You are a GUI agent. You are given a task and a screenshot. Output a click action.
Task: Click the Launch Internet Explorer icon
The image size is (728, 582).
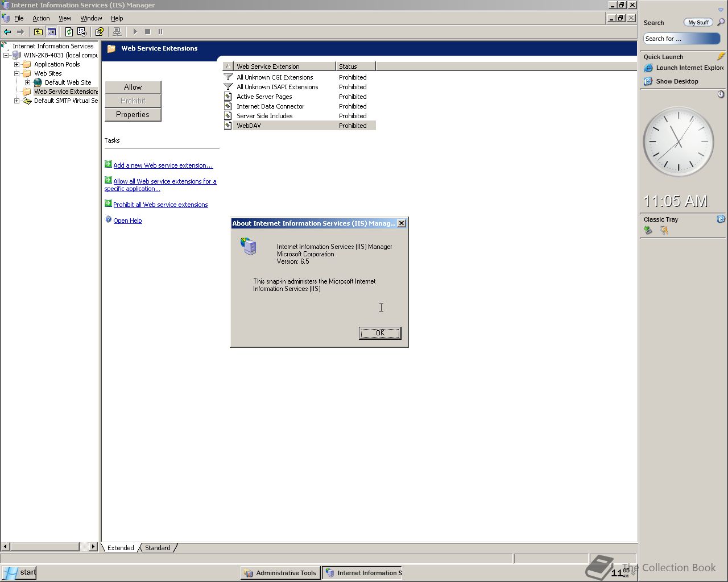(x=648, y=68)
